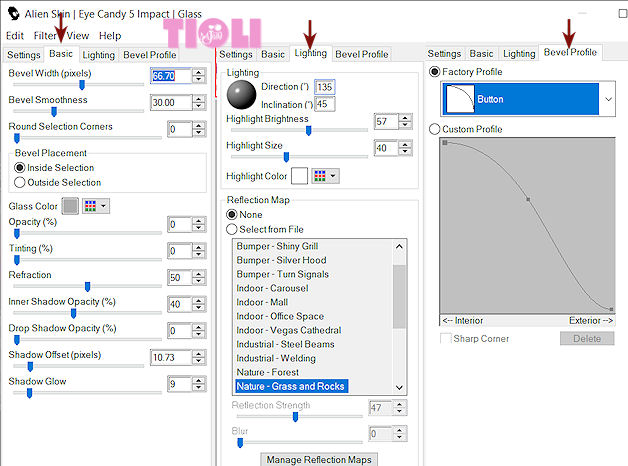The image size is (628, 466).
Task: Click the Manage Reflection Maps button
Action: point(319,460)
